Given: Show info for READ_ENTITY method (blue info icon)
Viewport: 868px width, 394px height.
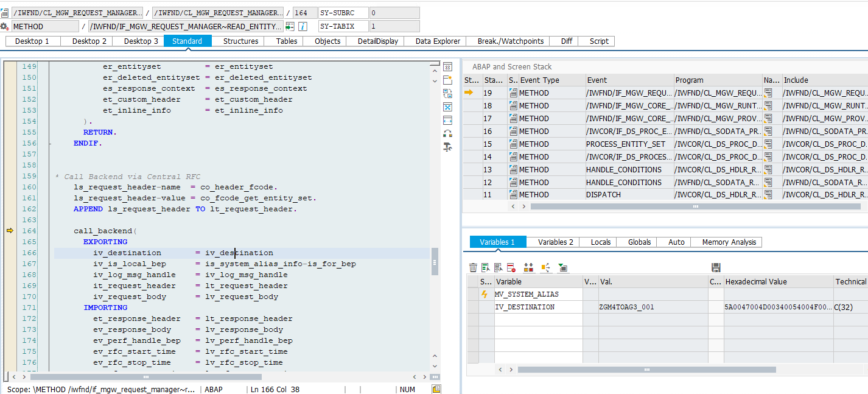Looking at the screenshot, I should click(303, 26).
